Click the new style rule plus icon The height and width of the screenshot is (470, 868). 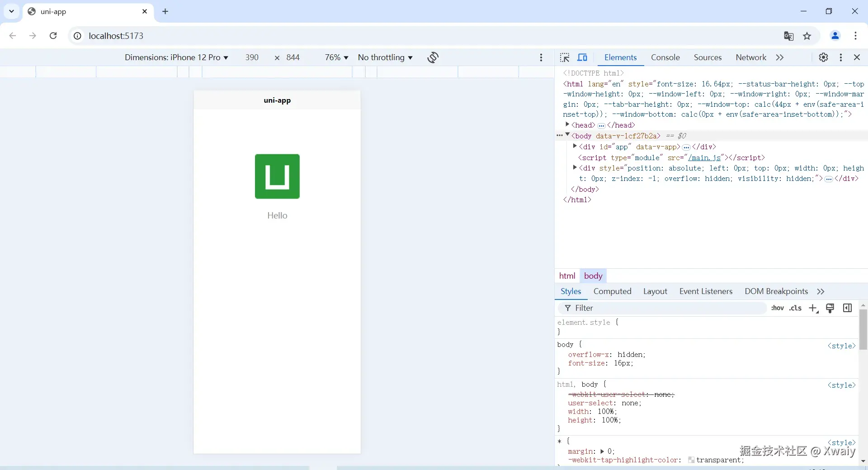[x=813, y=308]
